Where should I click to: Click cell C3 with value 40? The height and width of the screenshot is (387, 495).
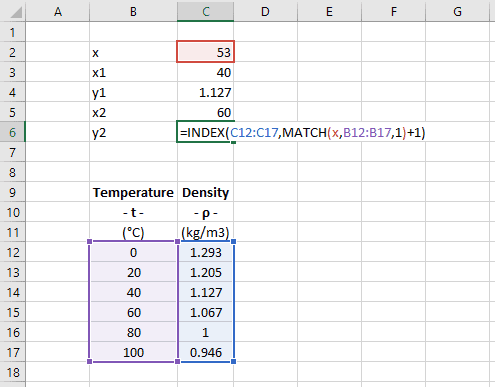coord(205,72)
